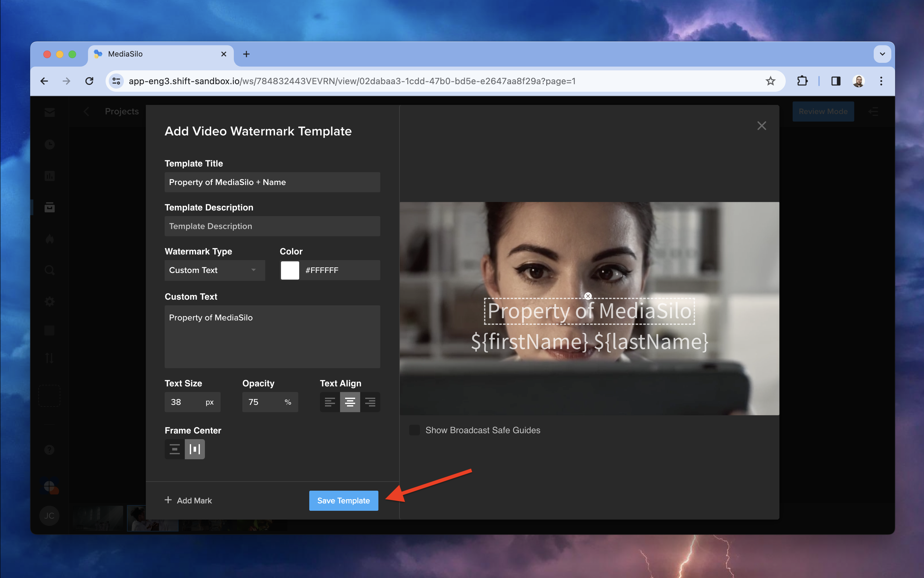Open the help question mark icon in sidebar
Screen dimensions: 924x578
point(50,450)
